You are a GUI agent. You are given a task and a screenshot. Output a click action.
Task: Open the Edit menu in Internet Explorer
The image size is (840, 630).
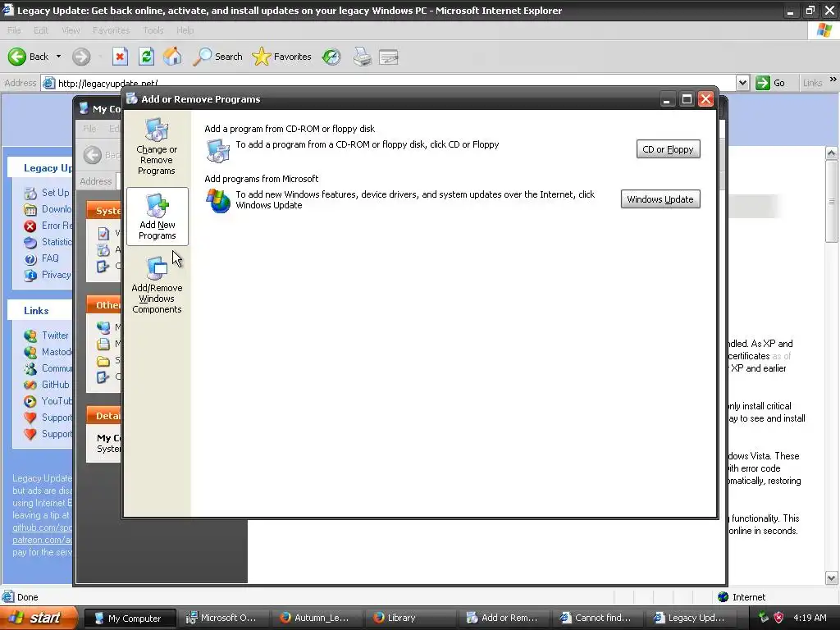tap(41, 30)
